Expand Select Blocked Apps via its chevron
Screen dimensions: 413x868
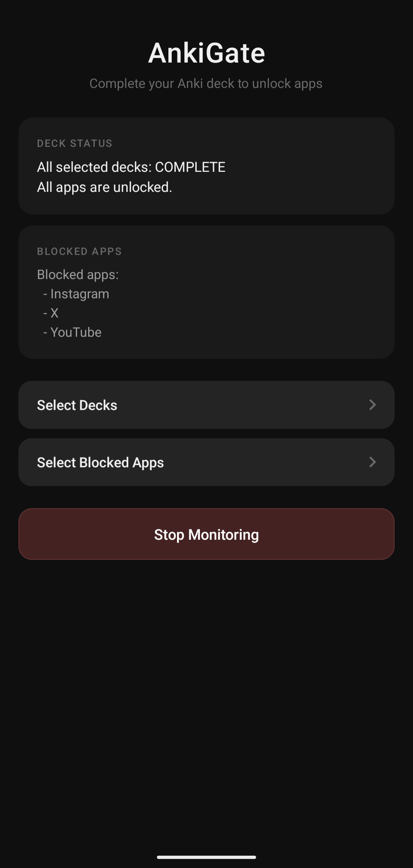(x=372, y=462)
